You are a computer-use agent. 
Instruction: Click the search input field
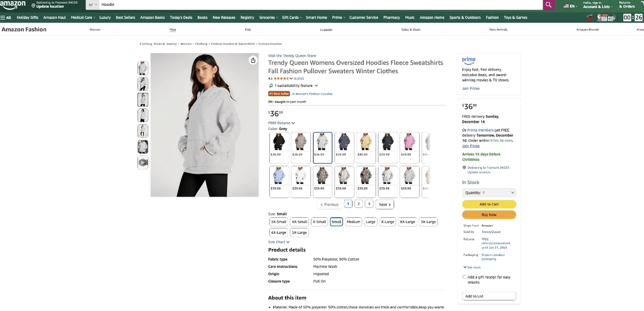pos(317,5)
